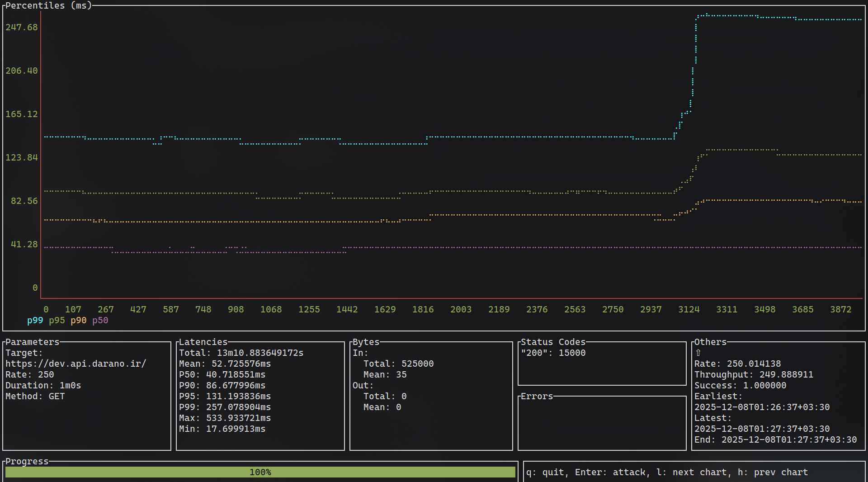
Task: Click the Errors panel header
Action: pyautogui.click(x=537, y=396)
